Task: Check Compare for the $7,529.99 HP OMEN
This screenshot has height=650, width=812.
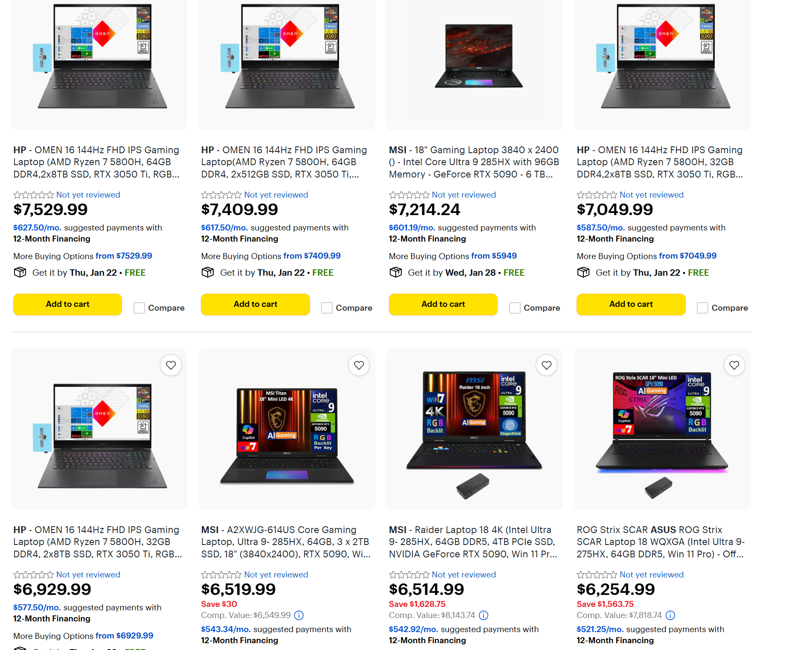Action: (x=139, y=308)
